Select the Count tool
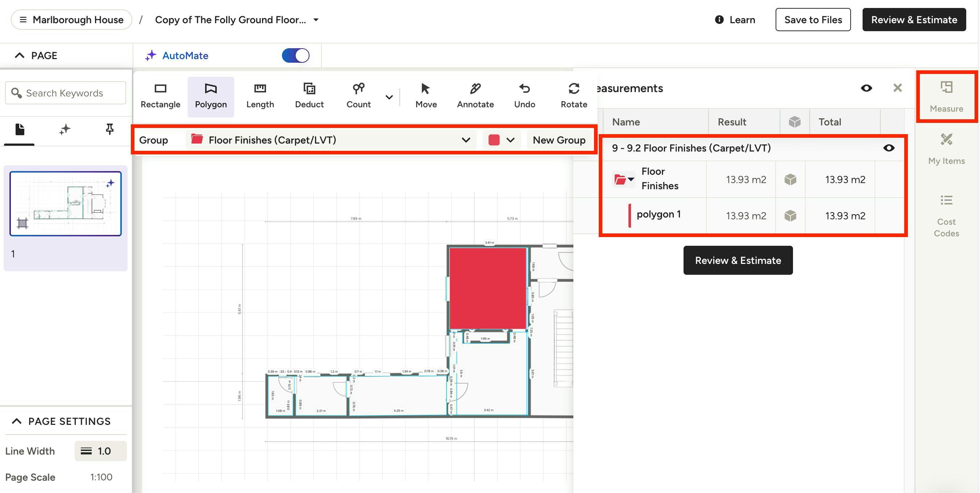 [x=358, y=96]
